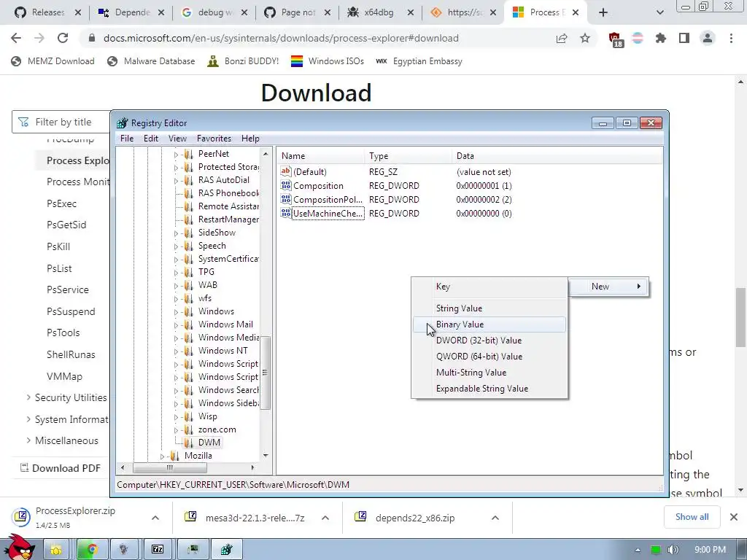Screen dimensions: 747x560
Task: Click the Download PDF link
Action: pyautogui.click(x=61, y=468)
